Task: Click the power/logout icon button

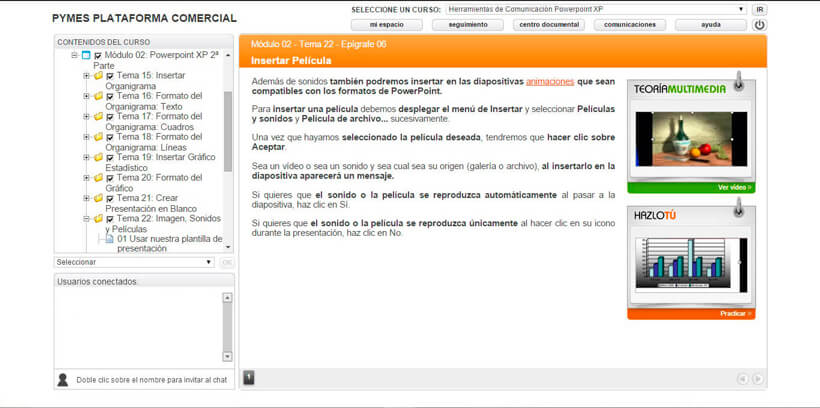Action: click(759, 25)
